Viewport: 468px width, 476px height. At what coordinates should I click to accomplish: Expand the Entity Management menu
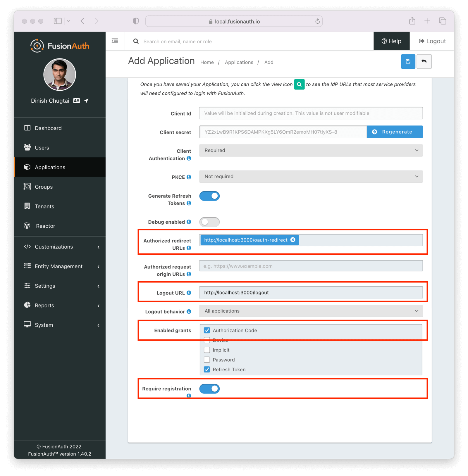click(x=60, y=266)
